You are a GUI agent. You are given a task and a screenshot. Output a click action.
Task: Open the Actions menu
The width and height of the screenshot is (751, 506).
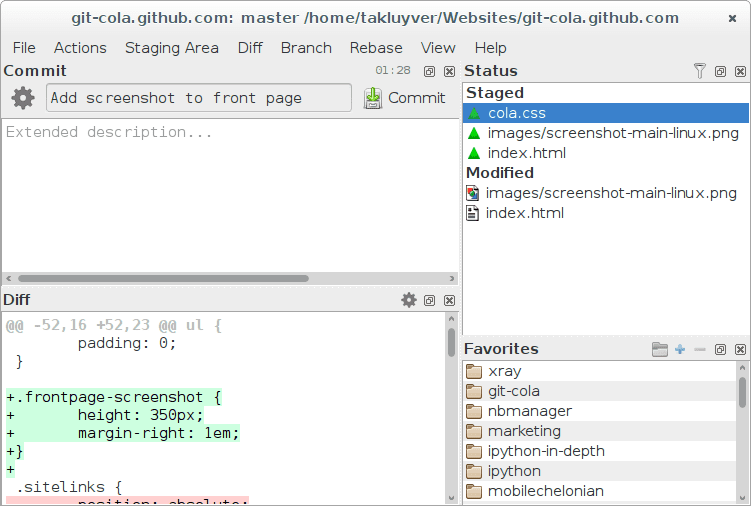coord(80,48)
